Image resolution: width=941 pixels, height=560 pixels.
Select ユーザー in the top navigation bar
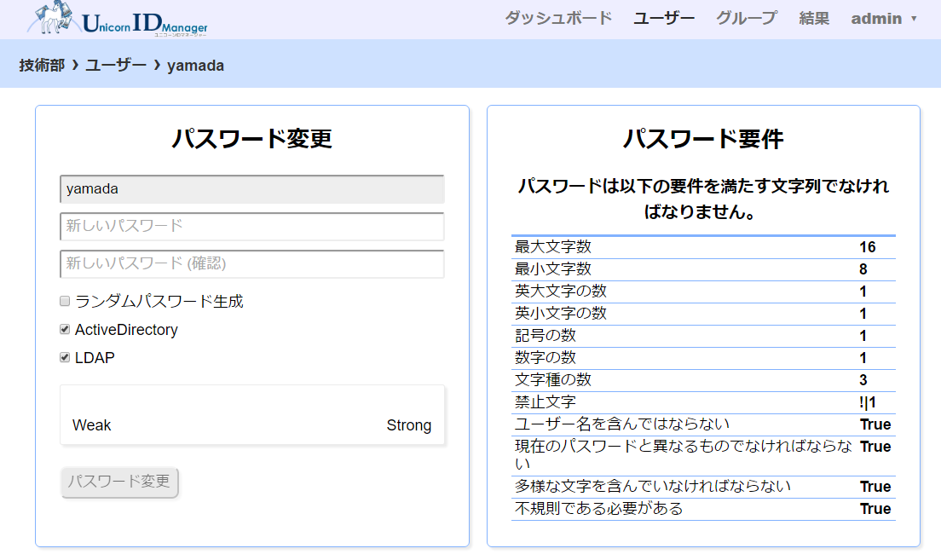[664, 18]
